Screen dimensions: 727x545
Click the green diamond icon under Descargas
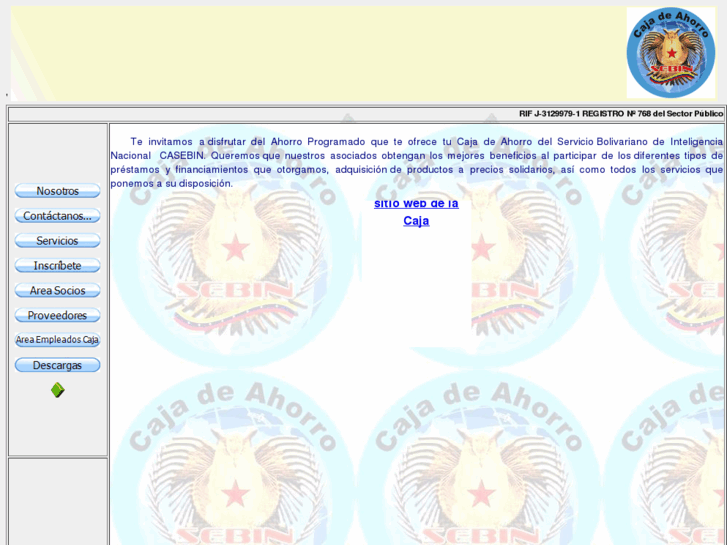pyautogui.click(x=58, y=390)
